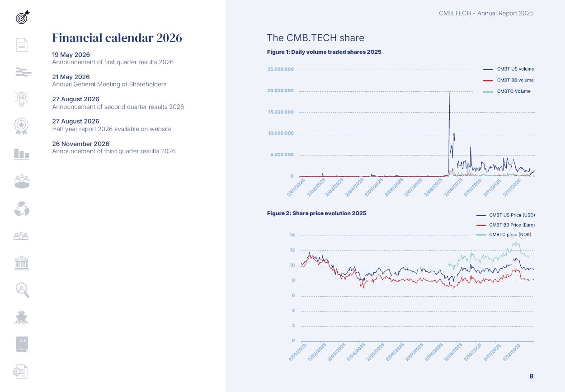Select the recycling leaves sidebar icon
The width and height of the screenshot is (565, 392).
(22, 208)
